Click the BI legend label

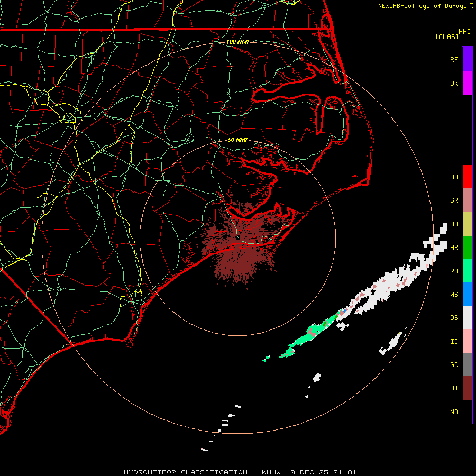454,388
